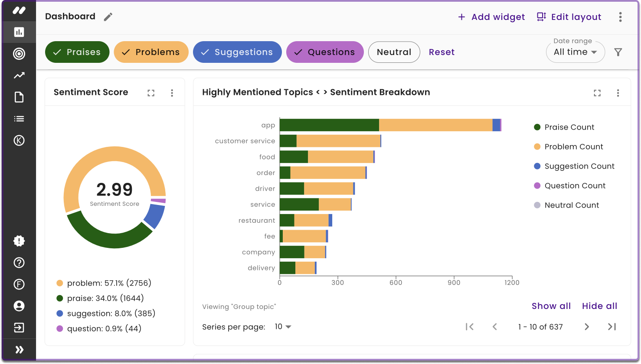Open the Sentiment Score widget three-dot menu
The image size is (641, 364).
tap(172, 93)
